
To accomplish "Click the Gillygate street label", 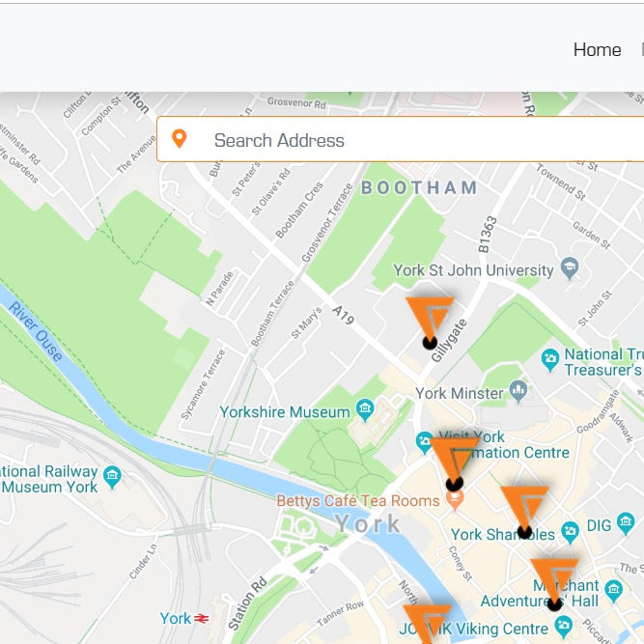I will pyautogui.click(x=449, y=341).
